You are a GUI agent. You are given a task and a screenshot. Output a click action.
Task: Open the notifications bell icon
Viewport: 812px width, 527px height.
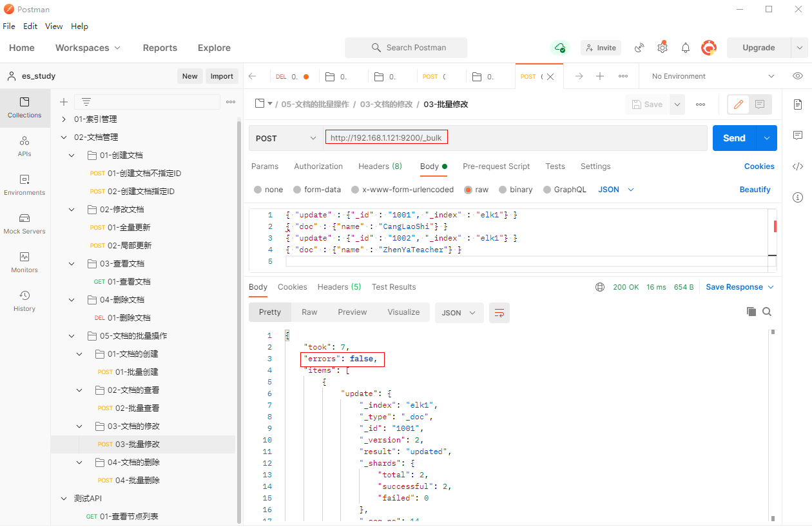(x=686, y=48)
